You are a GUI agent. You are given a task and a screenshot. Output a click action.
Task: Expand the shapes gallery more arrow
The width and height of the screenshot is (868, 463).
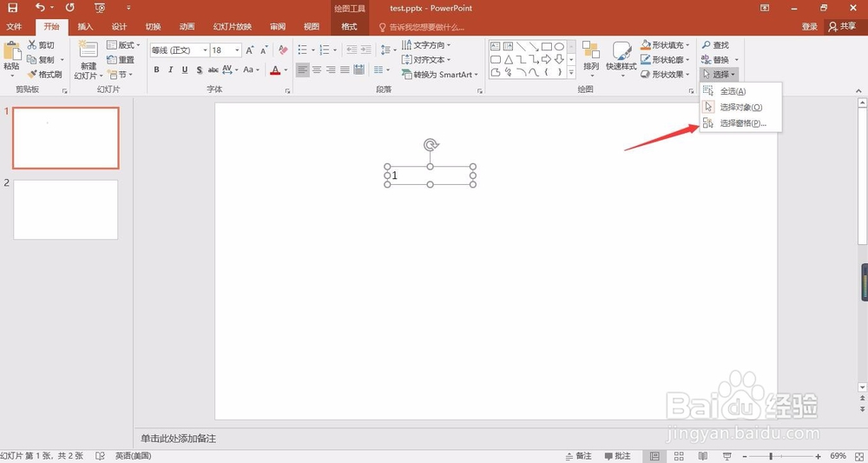pos(571,73)
